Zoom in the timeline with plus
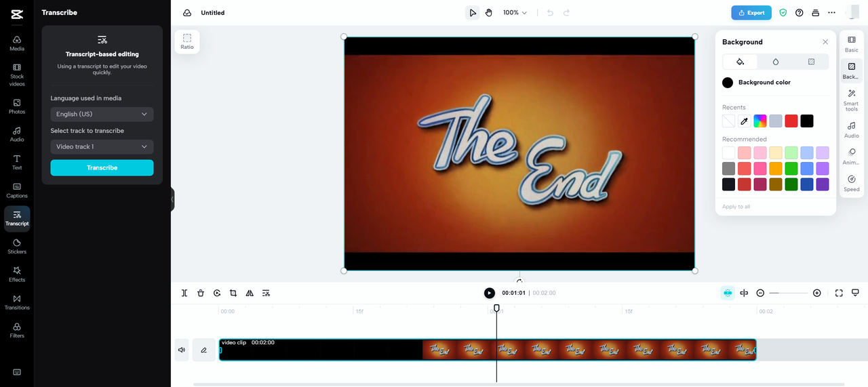 [817, 293]
